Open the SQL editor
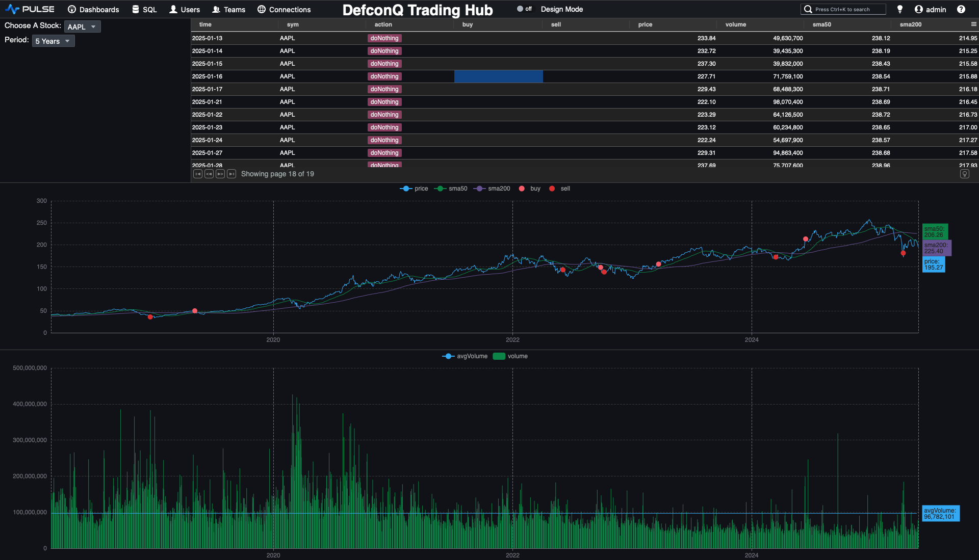979x560 pixels. coord(144,9)
